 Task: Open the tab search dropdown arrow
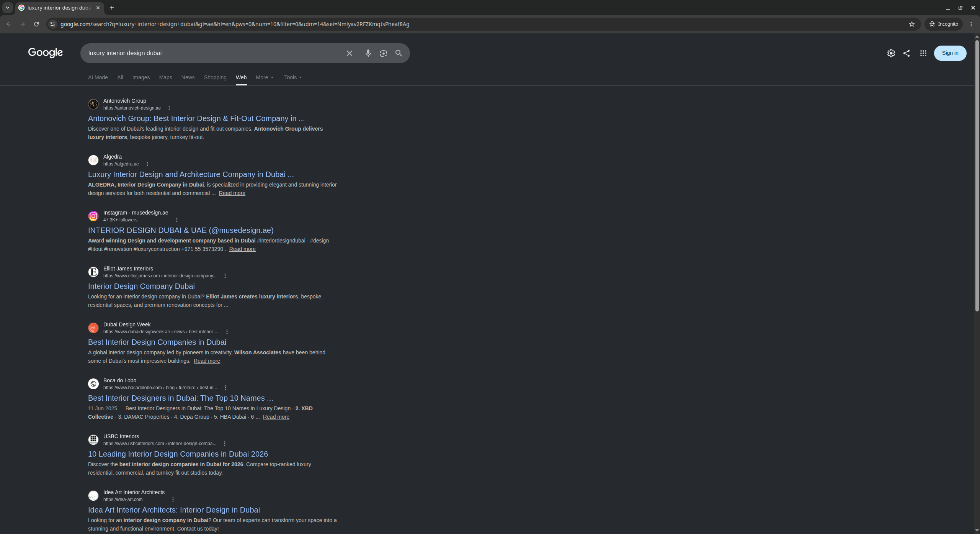point(8,8)
